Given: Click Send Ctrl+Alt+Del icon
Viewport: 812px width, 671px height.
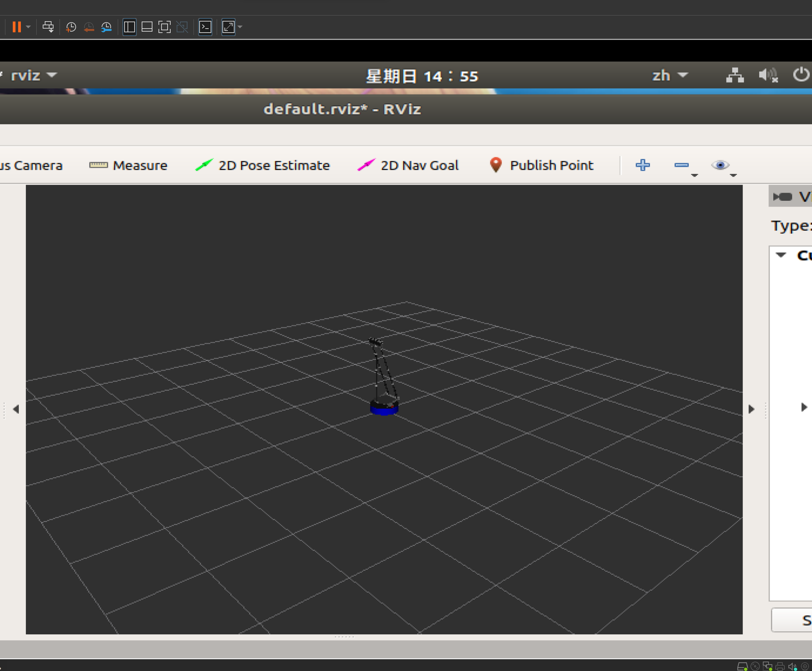Looking at the screenshot, I should tap(48, 27).
